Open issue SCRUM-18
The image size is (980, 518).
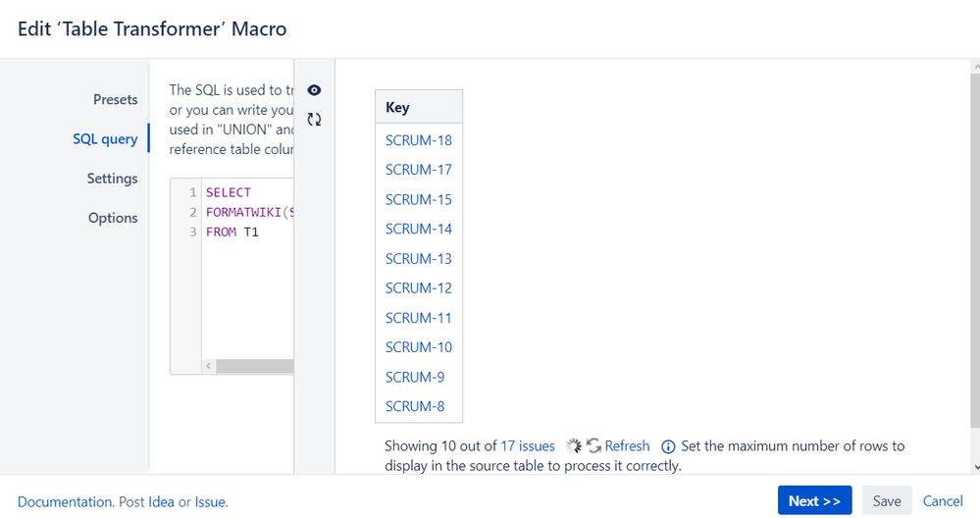pyautogui.click(x=418, y=140)
